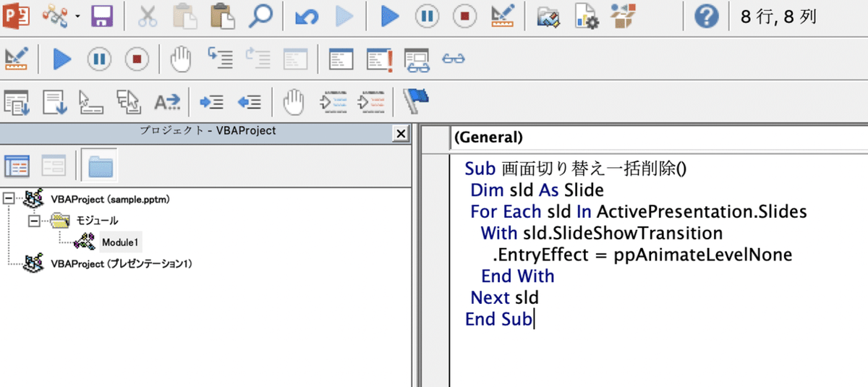Click the Toggle Folders icon
Screen dimensions: 868x387
99,166
